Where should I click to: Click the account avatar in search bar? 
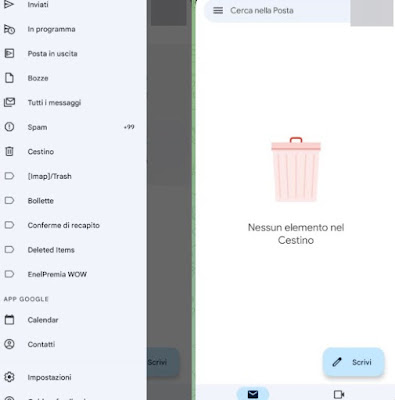pos(372,13)
